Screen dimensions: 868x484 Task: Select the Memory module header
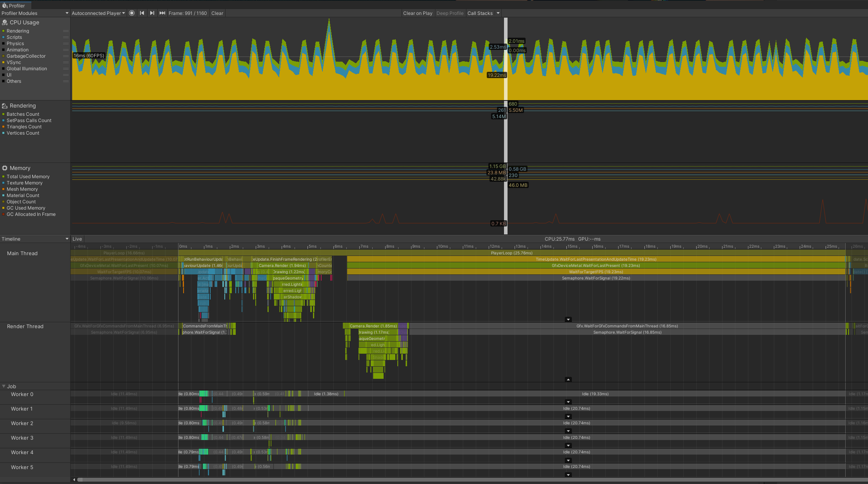[x=20, y=168]
